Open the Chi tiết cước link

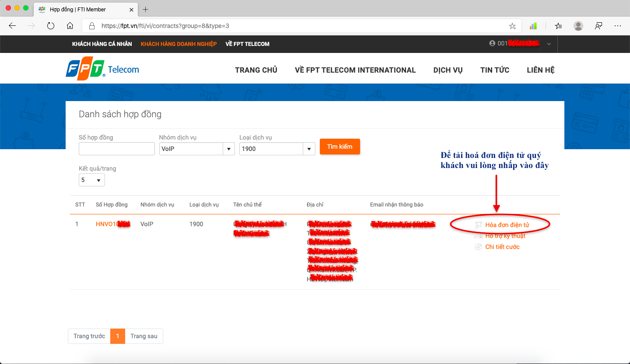[x=502, y=247]
